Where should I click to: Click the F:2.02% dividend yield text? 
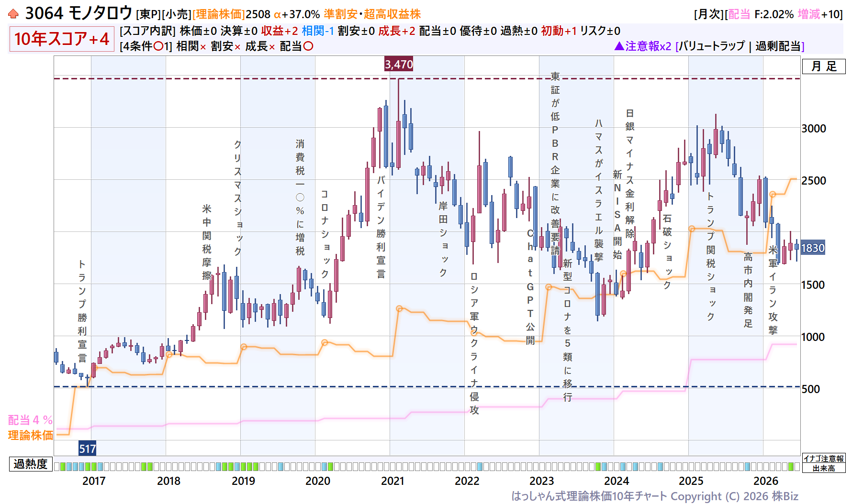pyautogui.click(x=774, y=14)
